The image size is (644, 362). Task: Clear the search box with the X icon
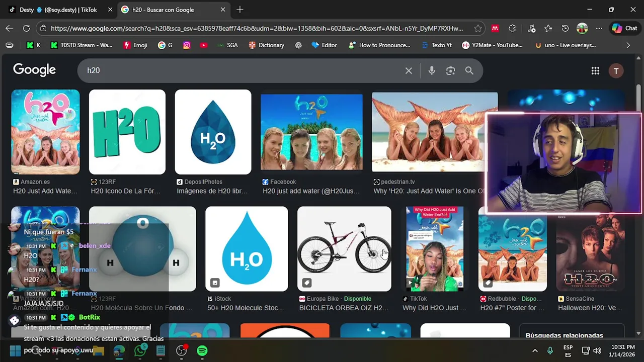(x=409, y=71)
